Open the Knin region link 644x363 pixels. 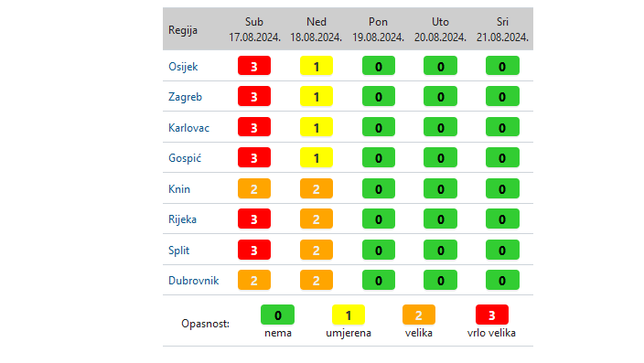click(179, 189)
